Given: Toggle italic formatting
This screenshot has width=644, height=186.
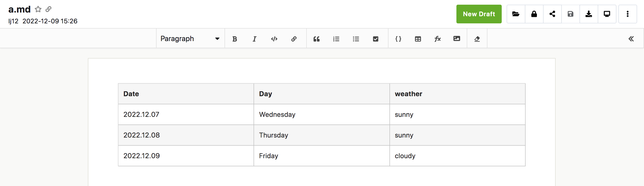Looking at the screenshot, I should click(254, 39).
